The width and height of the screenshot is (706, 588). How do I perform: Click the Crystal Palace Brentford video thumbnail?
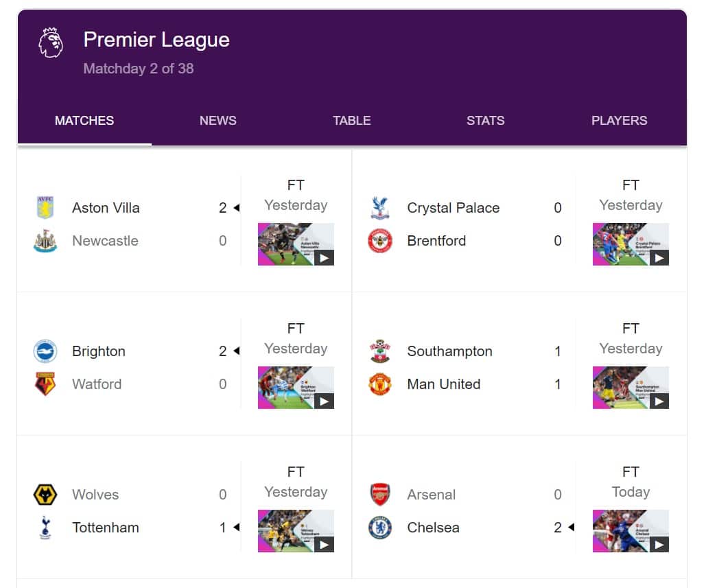coord(631,244)
